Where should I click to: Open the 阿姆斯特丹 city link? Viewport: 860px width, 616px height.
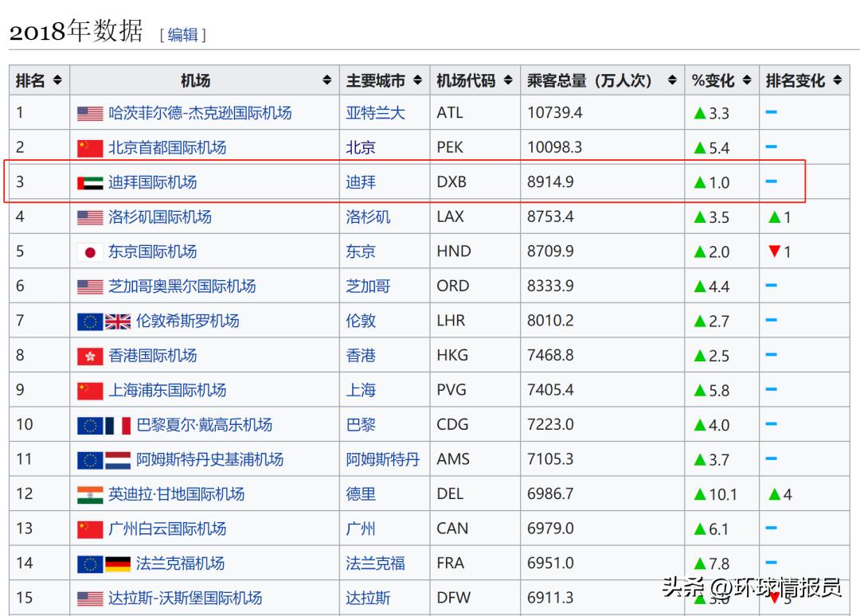coord(382,459)
